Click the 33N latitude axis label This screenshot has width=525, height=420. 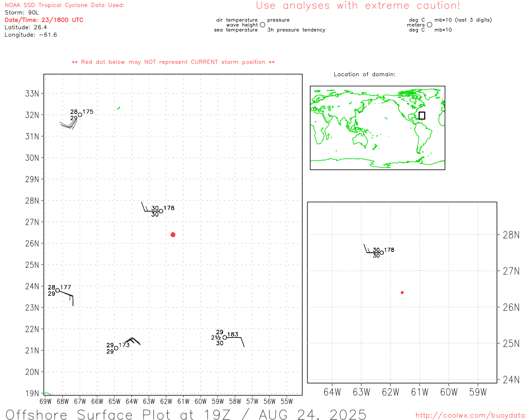coord(32,94)
